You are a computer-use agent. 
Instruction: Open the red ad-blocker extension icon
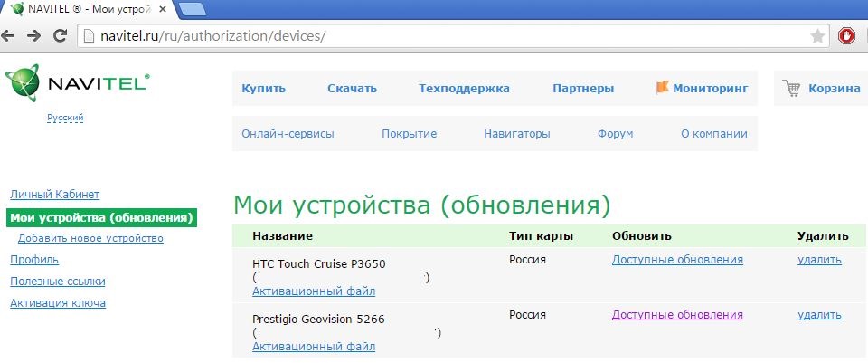click(846, 36)
